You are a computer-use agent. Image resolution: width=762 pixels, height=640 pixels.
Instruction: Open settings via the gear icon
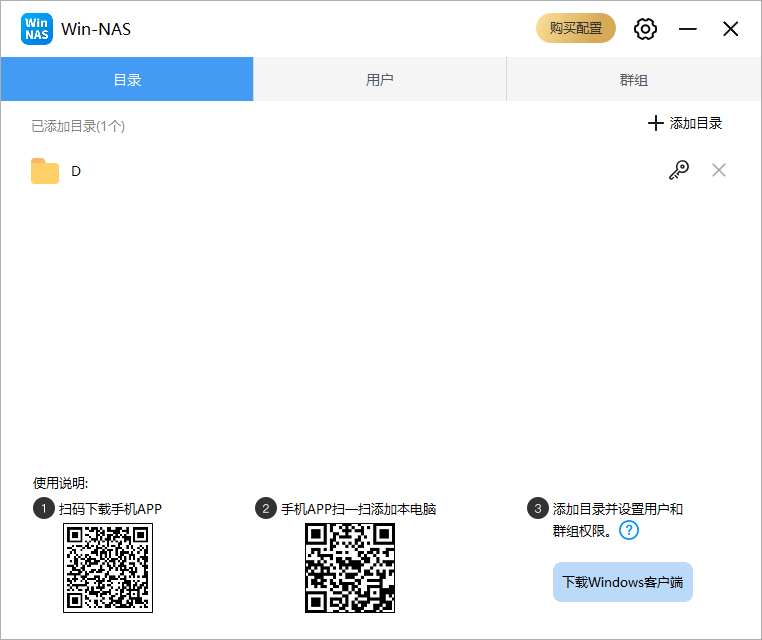[x=646, y=29]
